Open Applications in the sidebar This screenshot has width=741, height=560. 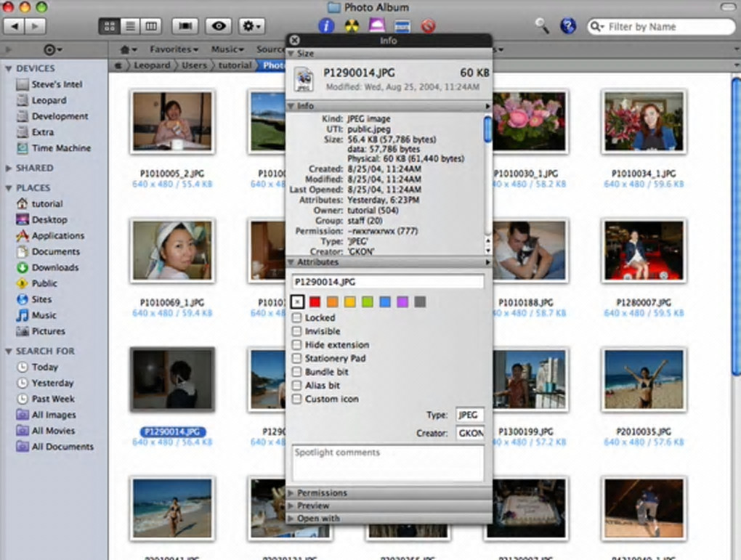50,235
